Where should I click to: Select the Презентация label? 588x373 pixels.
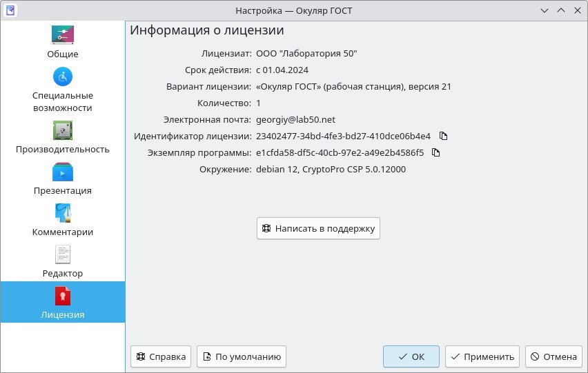[x=63, y=190]
